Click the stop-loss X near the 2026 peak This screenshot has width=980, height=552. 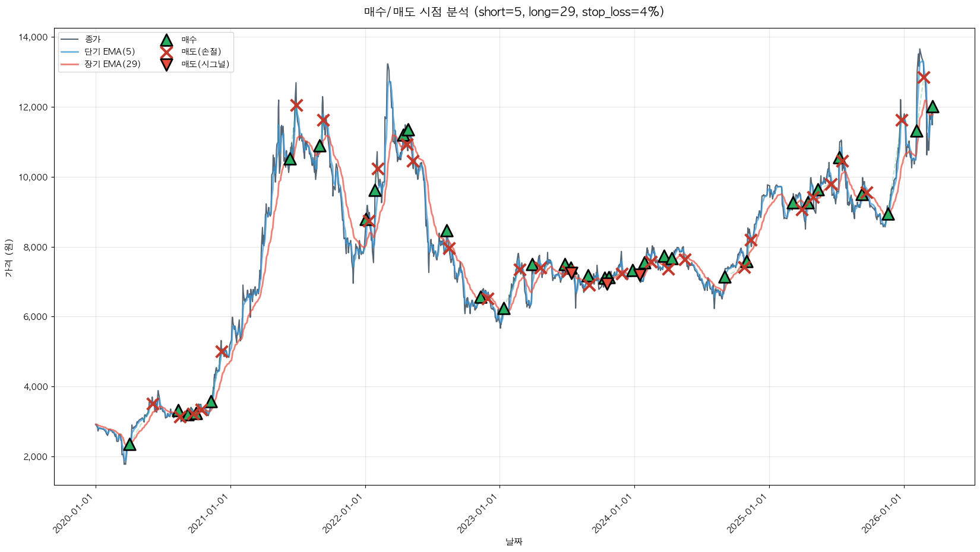click(923, 77)
